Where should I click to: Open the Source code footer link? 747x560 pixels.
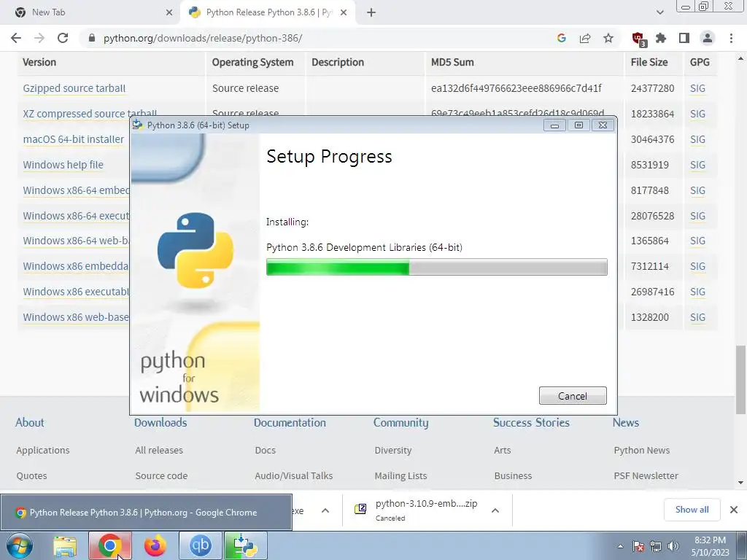(161, 475)
